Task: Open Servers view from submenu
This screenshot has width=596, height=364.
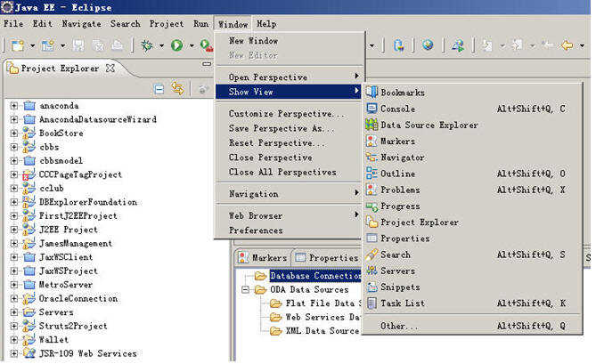Action: click(x=472, y=271)
